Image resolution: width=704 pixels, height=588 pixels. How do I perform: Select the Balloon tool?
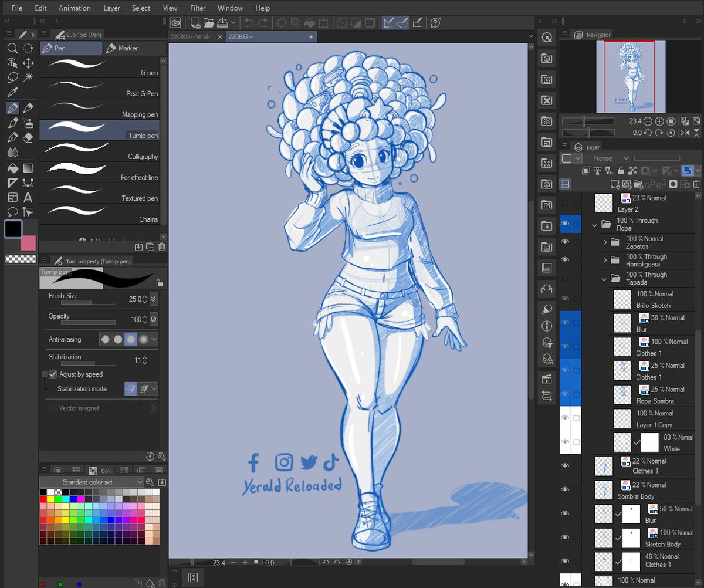coord(12,212)
